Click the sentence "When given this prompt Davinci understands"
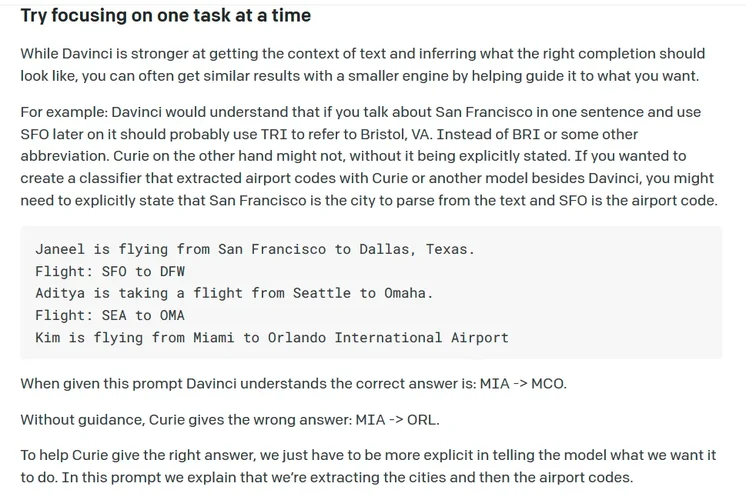This screenshot has width=746, height=500. [248, 384]
